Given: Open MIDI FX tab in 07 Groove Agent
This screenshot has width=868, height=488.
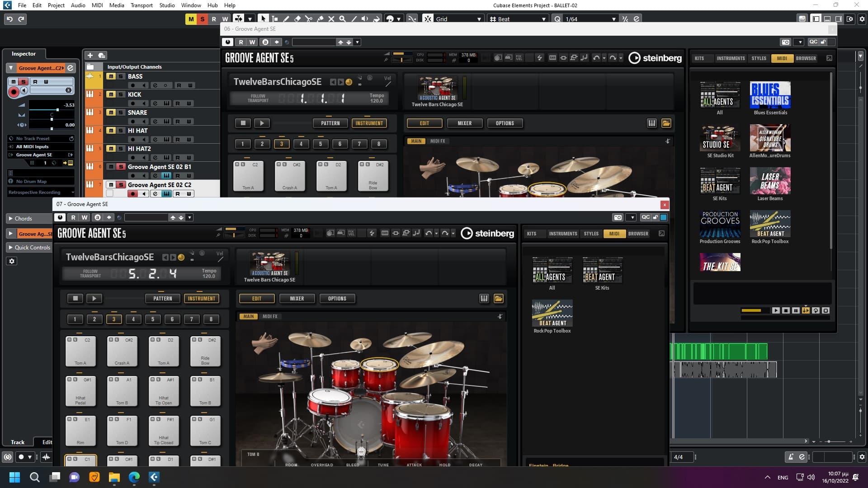Looking at the screenshot, I should pos(270,316).
